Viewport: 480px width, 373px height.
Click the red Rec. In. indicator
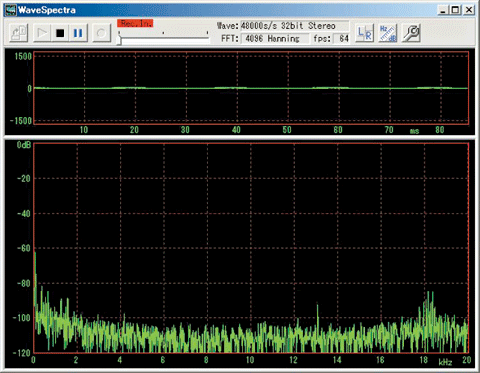135,23
